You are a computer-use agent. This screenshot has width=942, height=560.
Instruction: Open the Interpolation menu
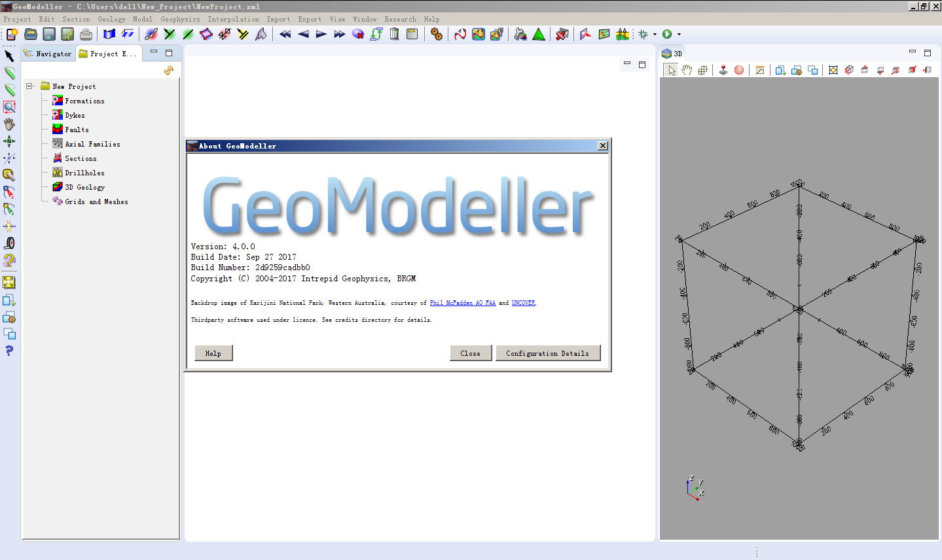233,19
